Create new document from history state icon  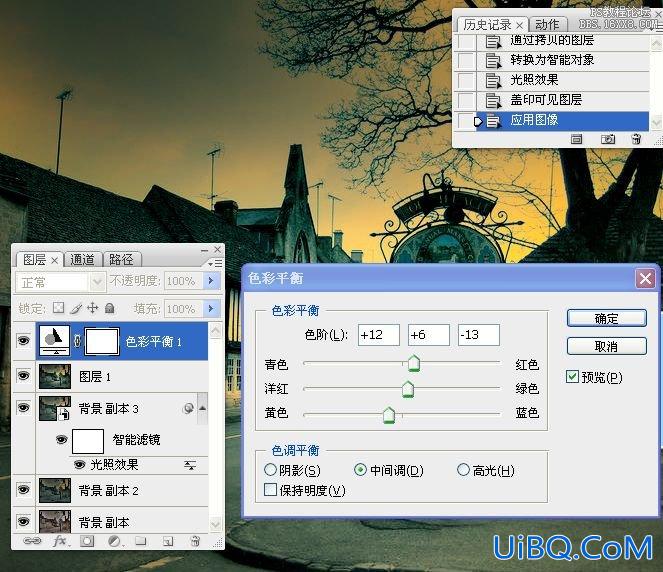coord(576,139)
